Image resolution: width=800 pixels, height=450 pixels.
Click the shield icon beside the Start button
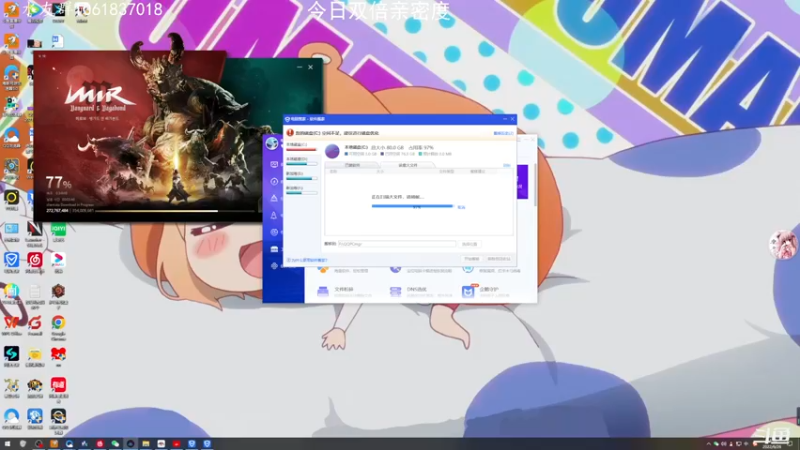click(22, 444)
